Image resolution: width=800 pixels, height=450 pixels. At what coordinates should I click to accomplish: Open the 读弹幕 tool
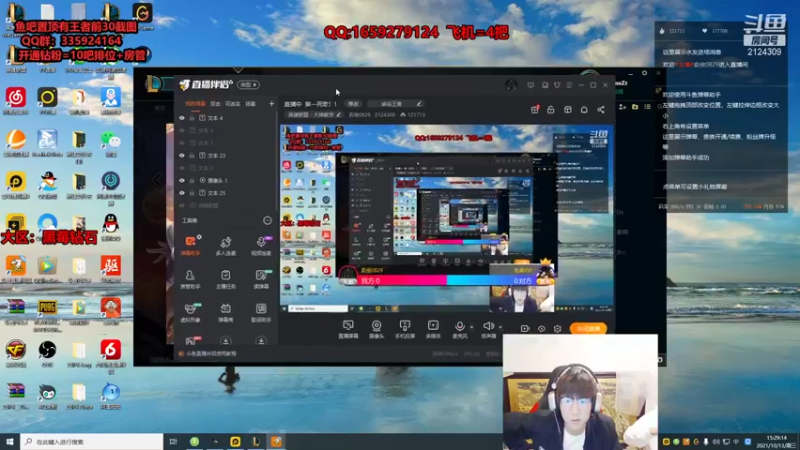[261, 279]
